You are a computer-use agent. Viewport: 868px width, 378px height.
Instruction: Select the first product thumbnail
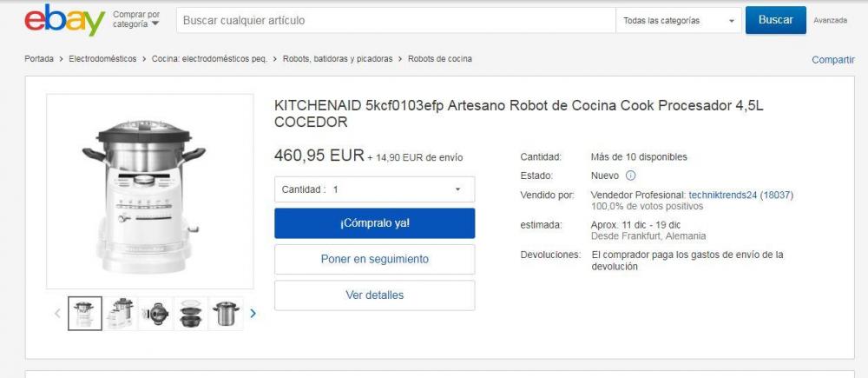(85, 314)
